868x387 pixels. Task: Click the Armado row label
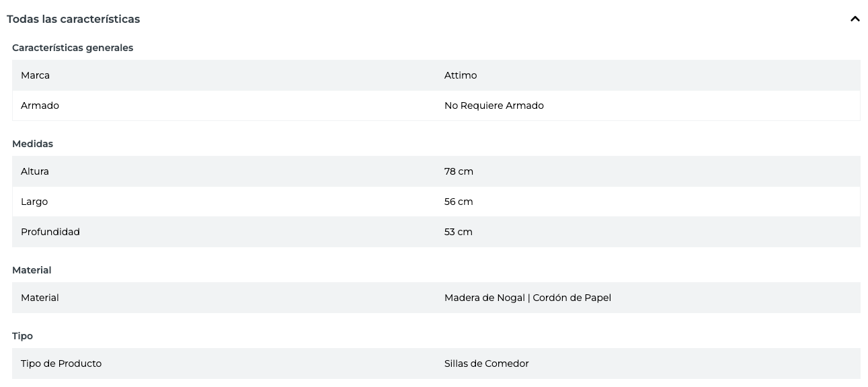click(x=40, y=105)
